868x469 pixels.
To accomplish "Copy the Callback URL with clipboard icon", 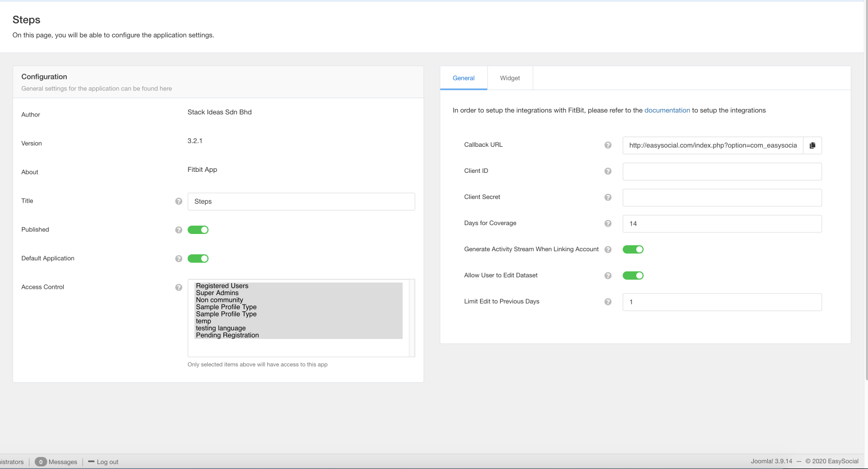I will pyautogui.click(x=812, y=146).
